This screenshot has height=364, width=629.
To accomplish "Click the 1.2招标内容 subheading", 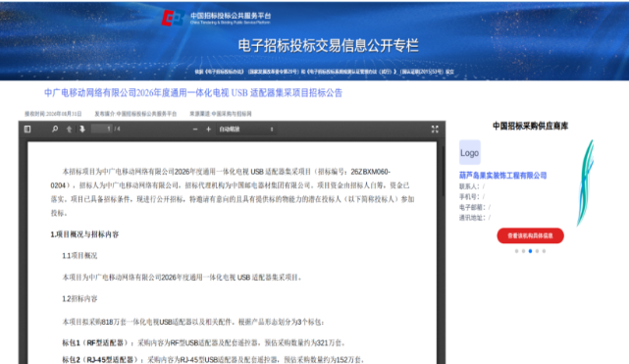I will (79, 298).
